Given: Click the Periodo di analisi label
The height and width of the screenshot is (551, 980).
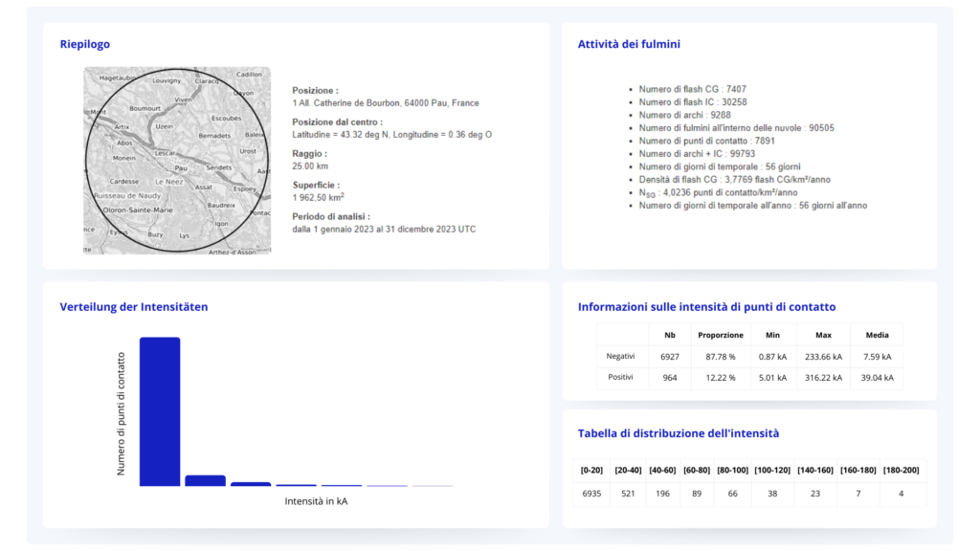Looking at the screenshot, I should pos(331,217).
